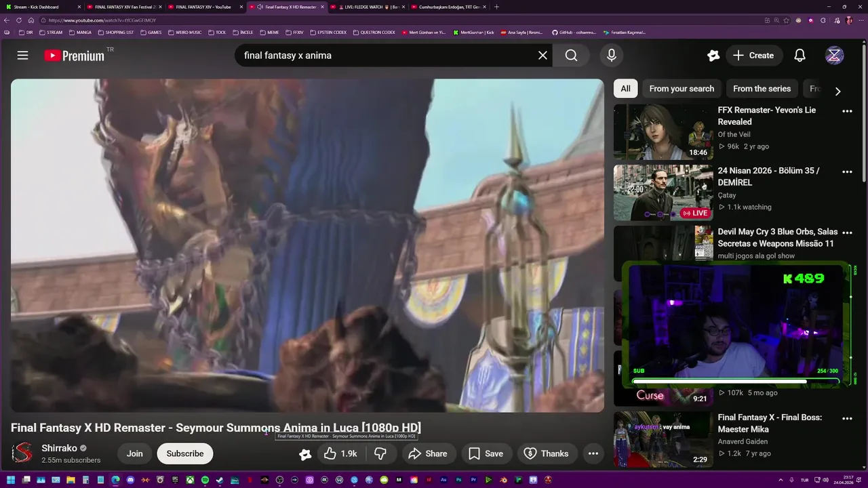This screenshot has height=488, width=868.
Task: Select the 'From the series' chip
Action: [762, 89]
